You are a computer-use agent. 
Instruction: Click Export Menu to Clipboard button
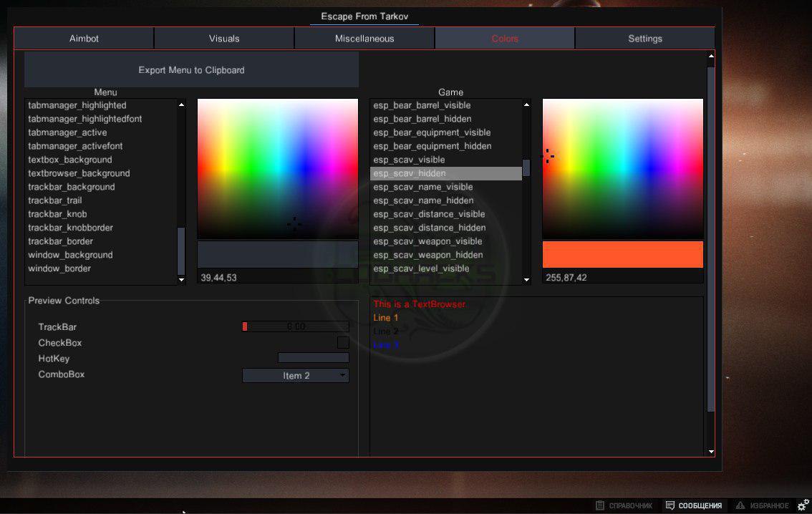tap(192, 70)
